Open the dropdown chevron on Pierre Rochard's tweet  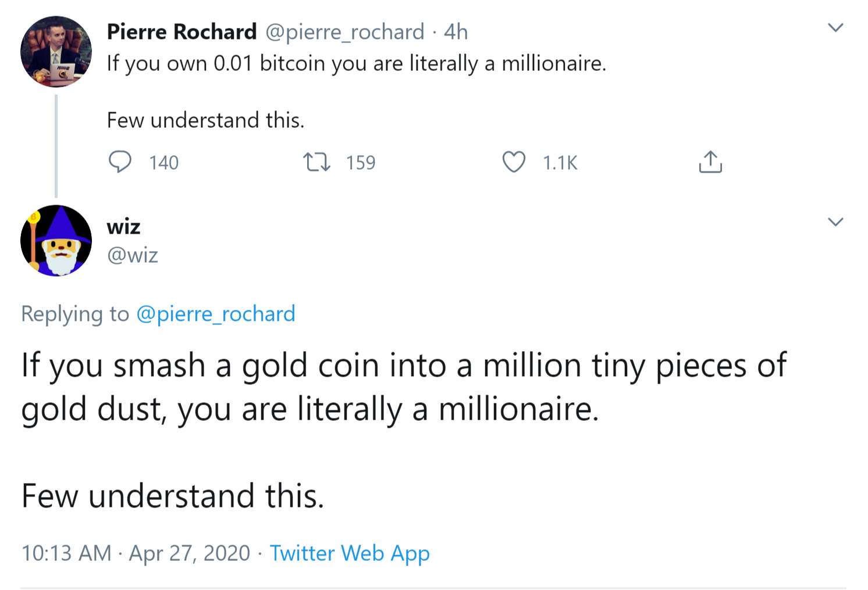(x=836, y=27)
